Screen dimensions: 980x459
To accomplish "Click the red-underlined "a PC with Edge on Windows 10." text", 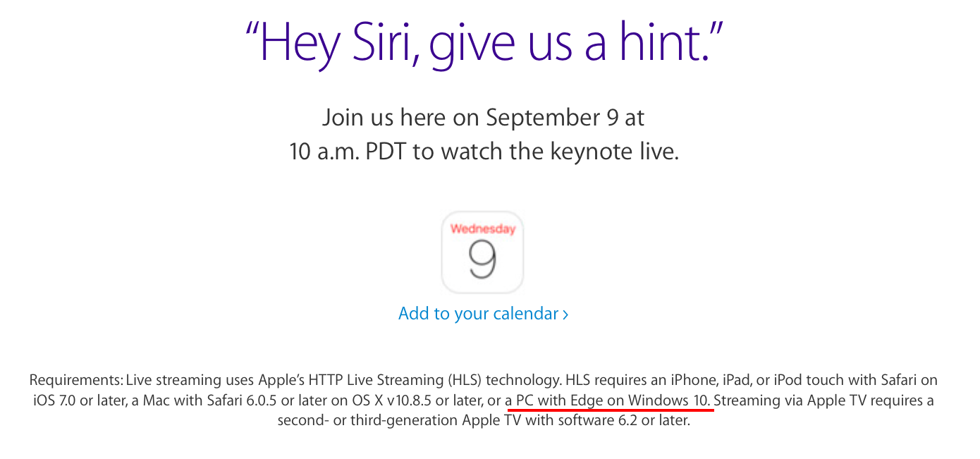I will (609, 401).
